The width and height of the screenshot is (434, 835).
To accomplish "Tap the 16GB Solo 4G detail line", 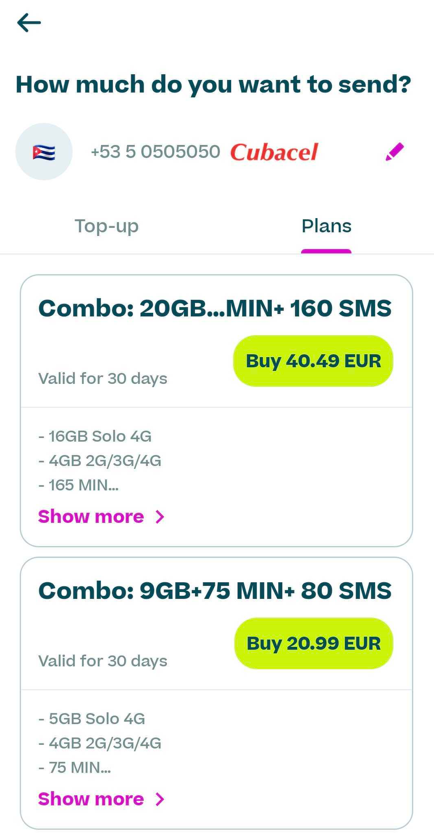I will point(95,436).
